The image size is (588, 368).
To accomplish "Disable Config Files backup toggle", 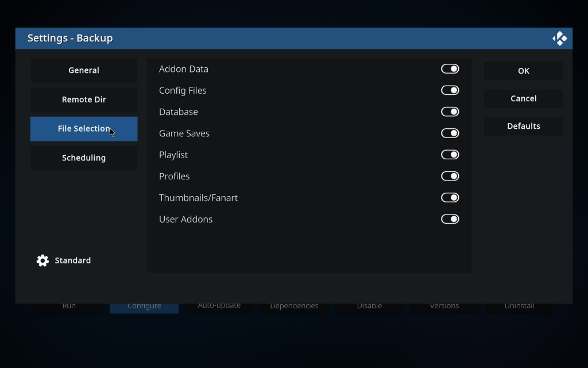I will (x=450, y=90).
